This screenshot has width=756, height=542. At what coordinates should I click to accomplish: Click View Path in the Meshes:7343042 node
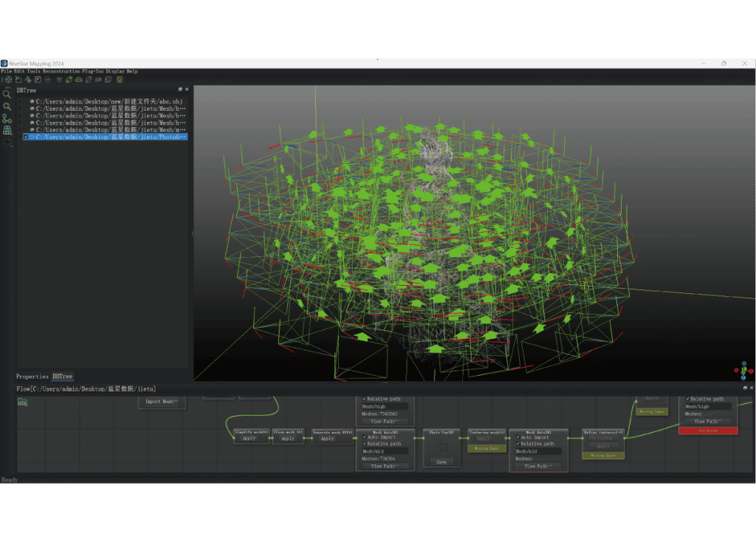pos(384,422)
